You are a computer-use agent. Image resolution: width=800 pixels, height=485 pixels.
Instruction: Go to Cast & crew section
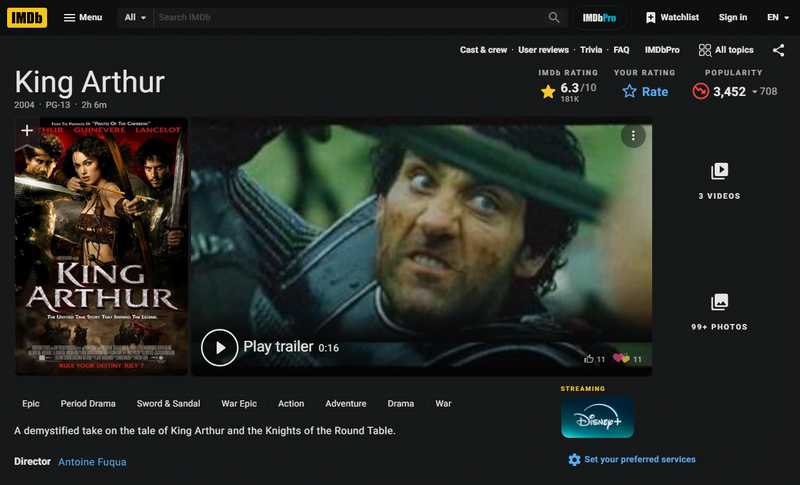coord(483,50)
